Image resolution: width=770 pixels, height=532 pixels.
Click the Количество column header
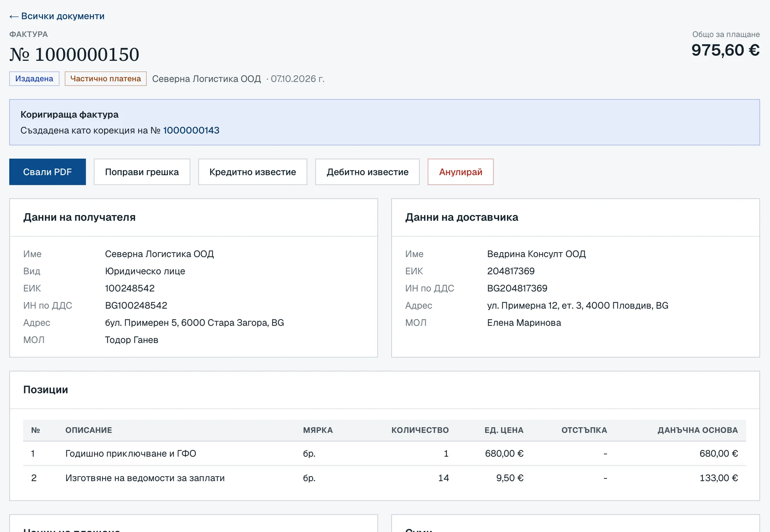pos(420,430)
